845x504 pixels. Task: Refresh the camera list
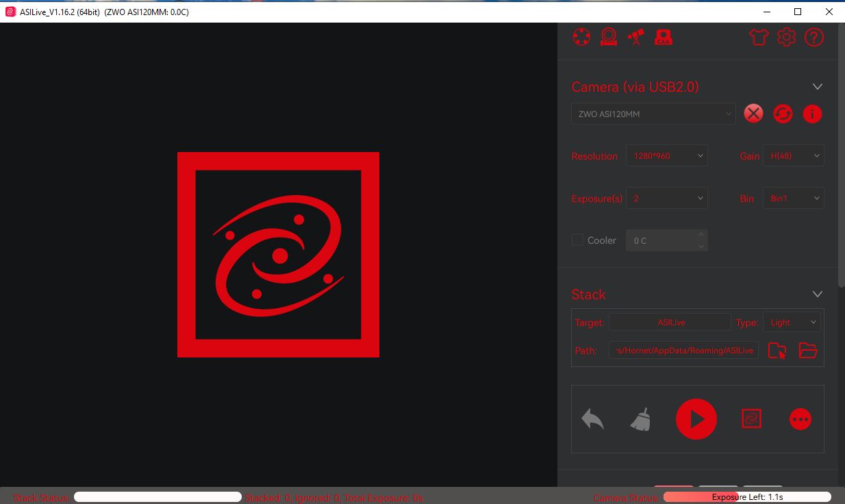coord(783,114)
